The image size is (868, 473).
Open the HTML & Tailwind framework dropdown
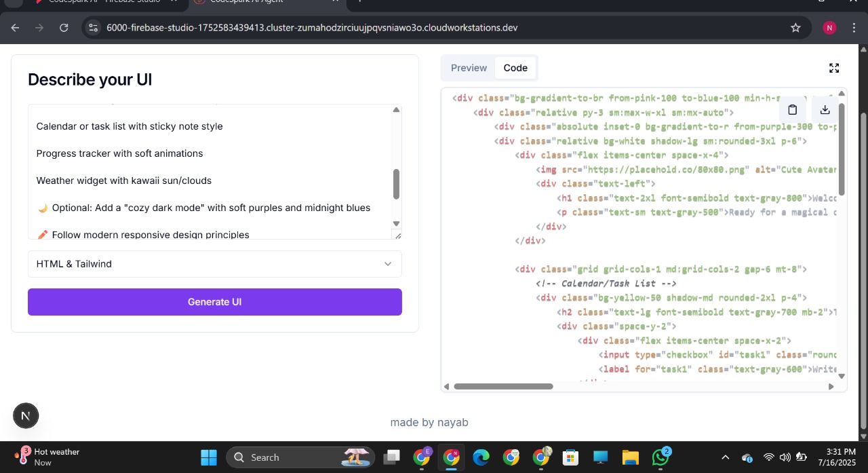(214, 264)
